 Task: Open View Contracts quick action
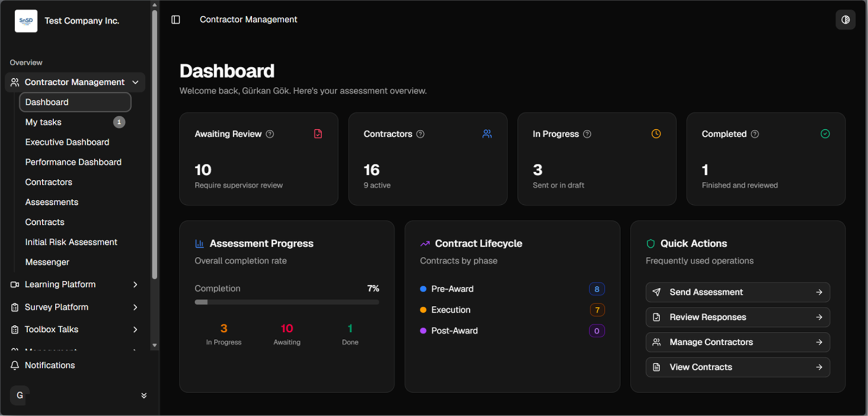(738, 367)
